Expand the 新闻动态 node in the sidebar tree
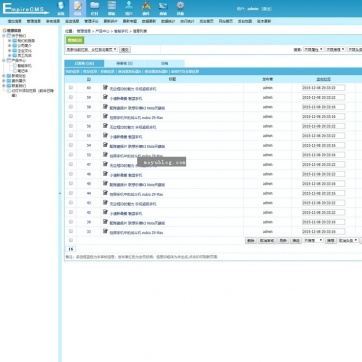Viewport: 362px width, 362px height. point(4,76)
